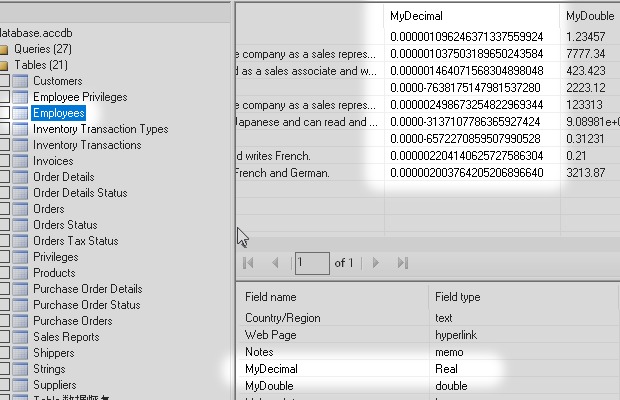The image size is (620, 400).
Task: Check the box next to Orders table
Action: point(4,209)
